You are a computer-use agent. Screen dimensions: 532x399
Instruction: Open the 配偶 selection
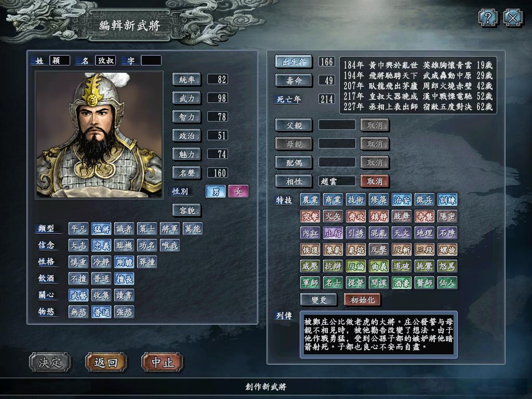(x=294, y=163)
